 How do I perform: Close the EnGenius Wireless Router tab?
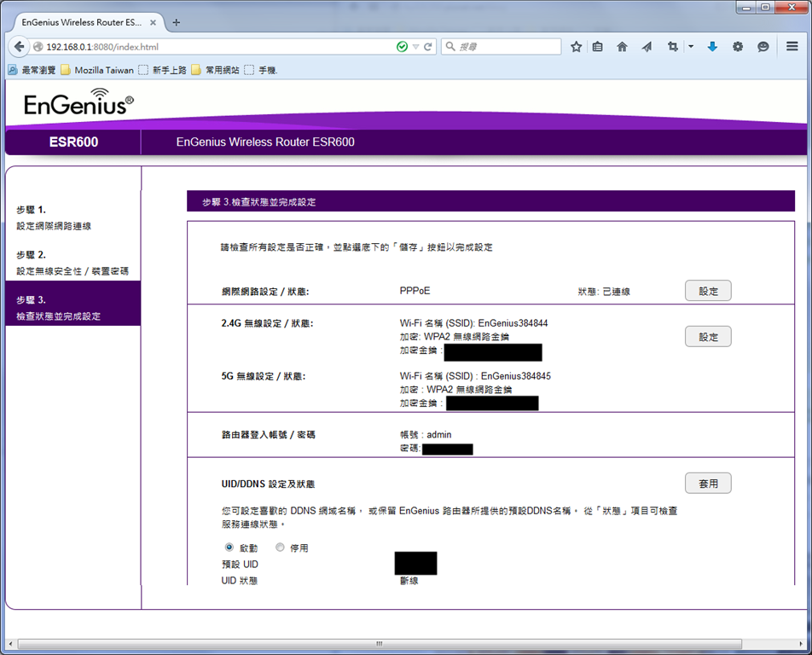click(153, 22)
